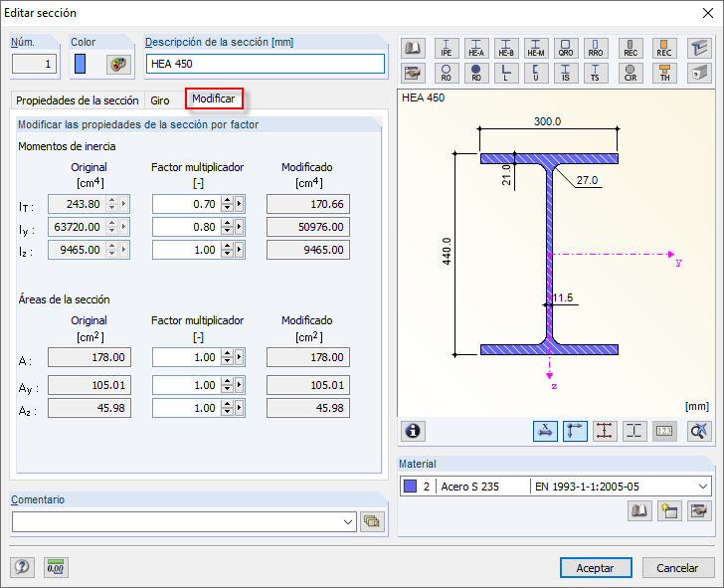Image resolution: width=724 pixels, height=588 pixels.
Task: Select the RD round bar section icon
Action: pos(476,73)
